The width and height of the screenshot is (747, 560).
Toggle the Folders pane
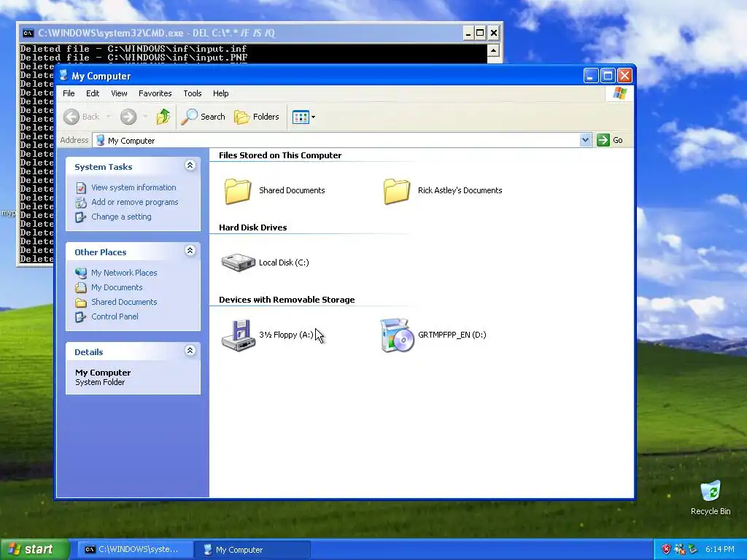tap(256, 117)
